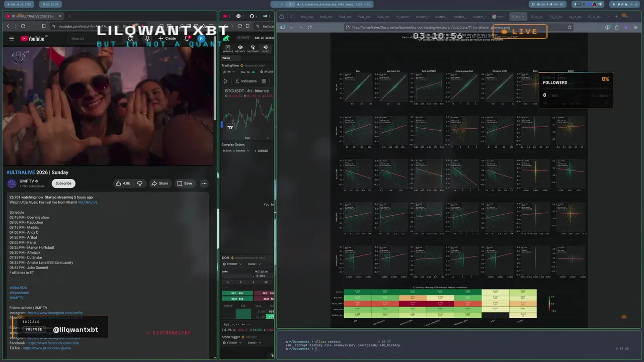Open DOM (none) account dropdown

pyautogui.click(x=254, y=264)
